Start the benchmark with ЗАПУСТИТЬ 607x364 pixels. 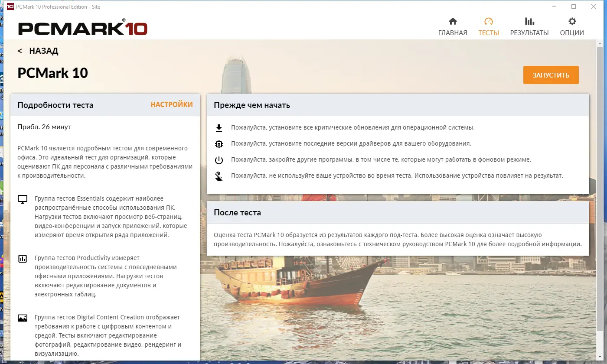coord(551,75)
